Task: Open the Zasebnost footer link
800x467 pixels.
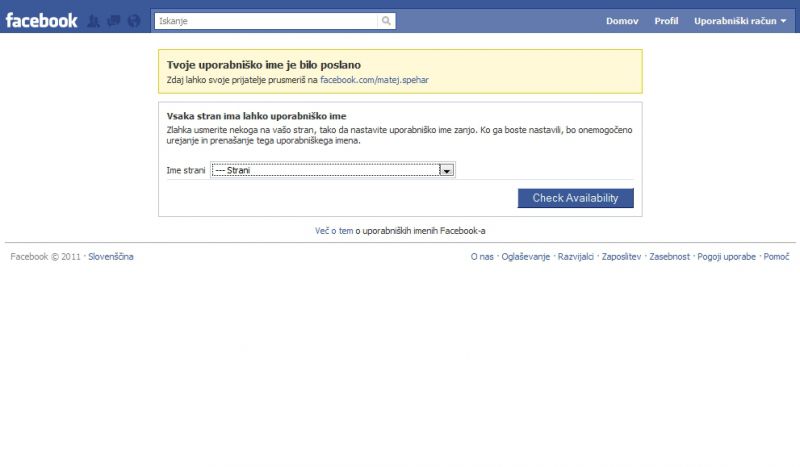Action: 669,257
